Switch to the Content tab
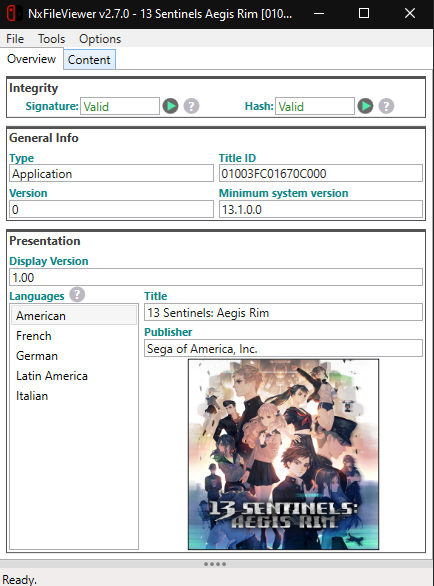This screenshot has height=586, width=434. (89, 59)
